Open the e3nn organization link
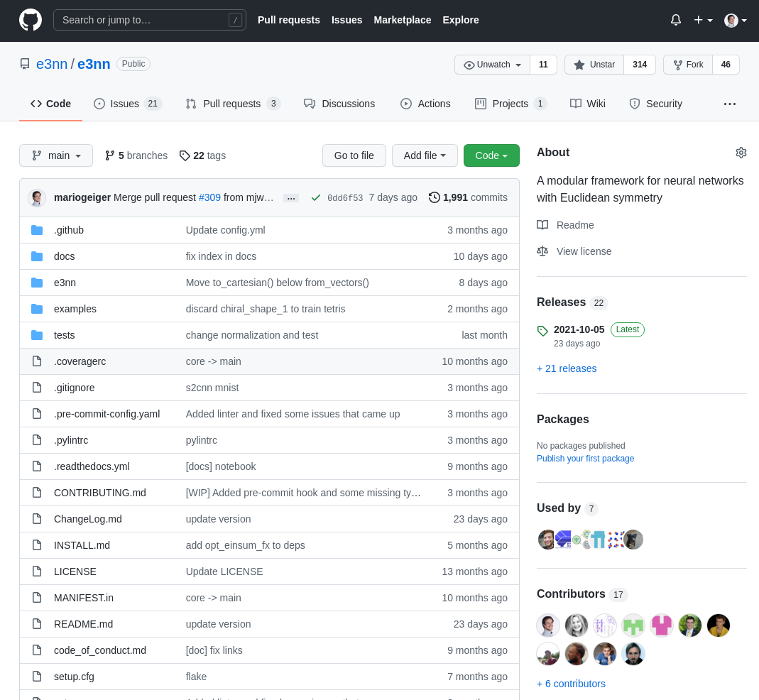The height and width of the screenshot is (700, 759). pos(52,64)
